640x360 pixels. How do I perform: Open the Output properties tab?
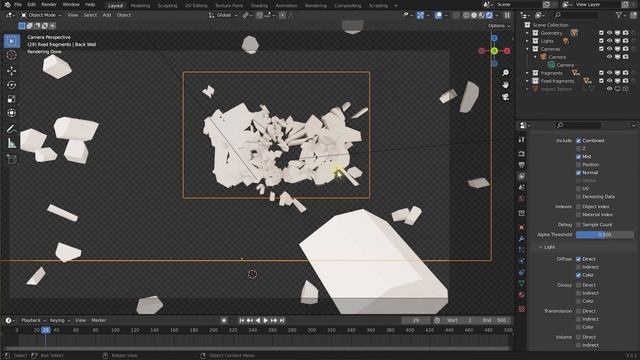(521, 164)
